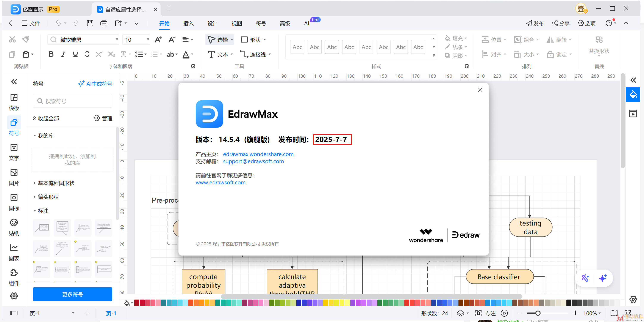644x322 pixels.
Task: Open the Stickers (贴纸) sidebar panel
Action: coord(14,227)
